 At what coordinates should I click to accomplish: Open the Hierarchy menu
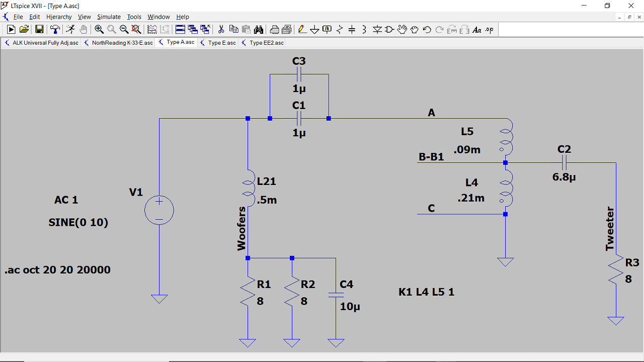tap(59, 17)
